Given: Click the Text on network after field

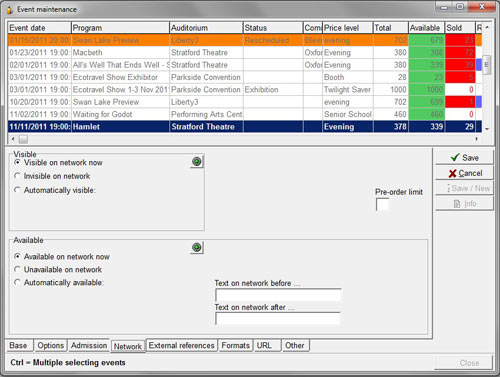Looking at the screenshot, I should 278,319.
